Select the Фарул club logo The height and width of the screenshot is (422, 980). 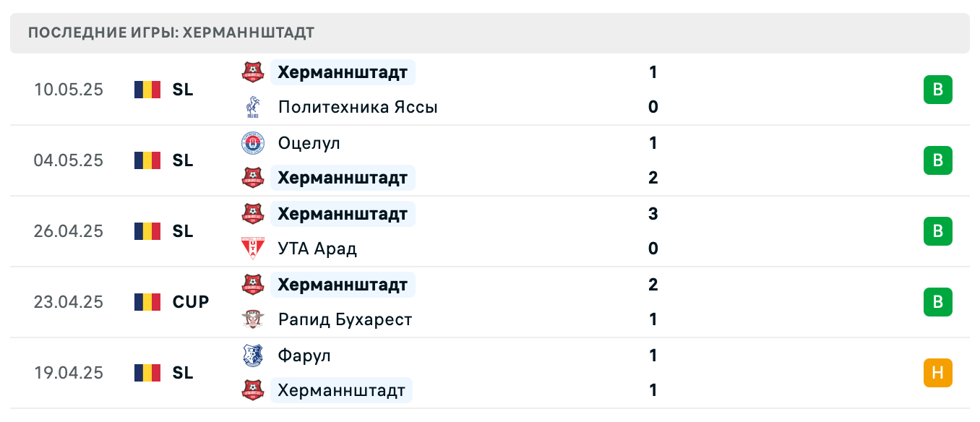252,355
